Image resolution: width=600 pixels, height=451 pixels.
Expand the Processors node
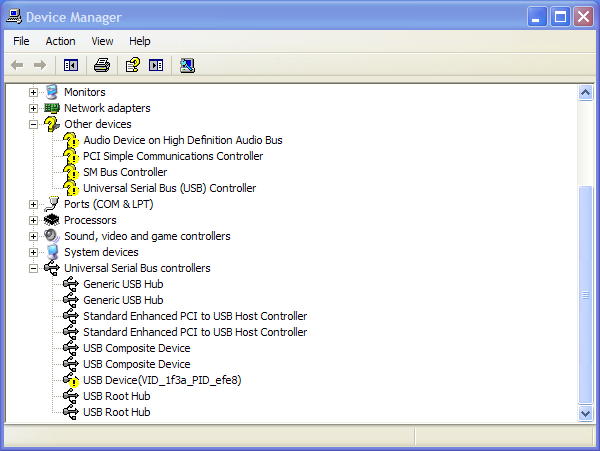tap(33, 221)
